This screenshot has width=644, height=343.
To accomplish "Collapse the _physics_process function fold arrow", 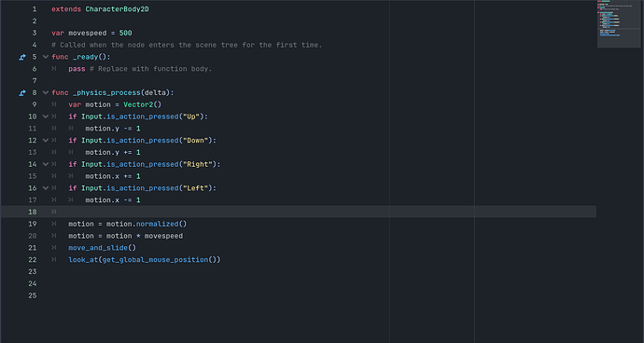I will pyautogui.click(x=46, y=92).
